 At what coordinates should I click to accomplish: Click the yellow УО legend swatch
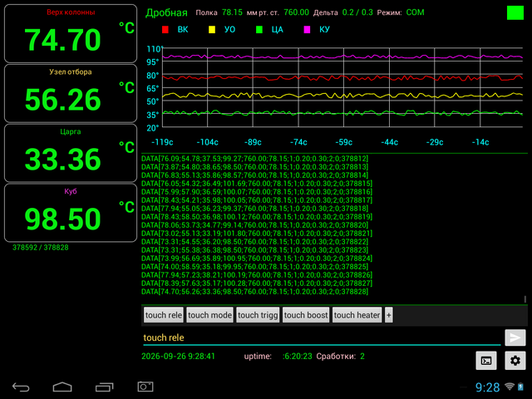pos(212,30)
